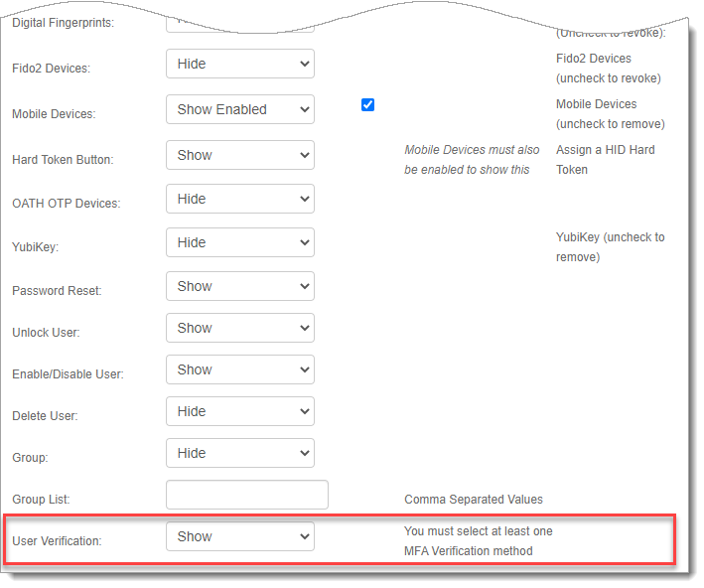Click the Mobile Devices row label
The height and width of the screenshot is (588, 704).
54,114
